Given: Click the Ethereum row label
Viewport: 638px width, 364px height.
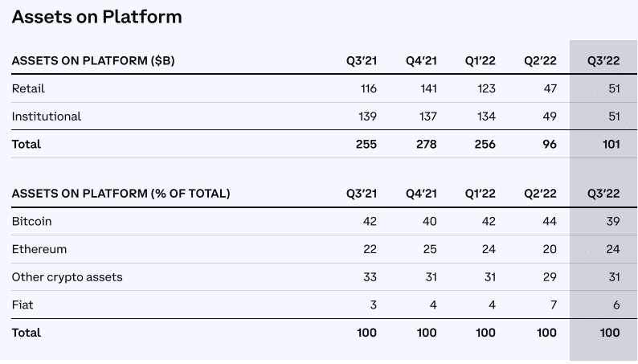Looking at the screenshot, I should click(x=39, y=249).
